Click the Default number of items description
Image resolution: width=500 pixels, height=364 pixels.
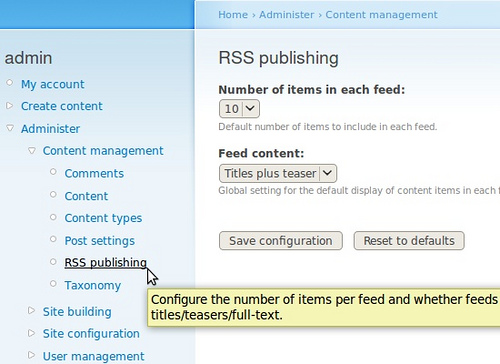[x=328, y=127]
